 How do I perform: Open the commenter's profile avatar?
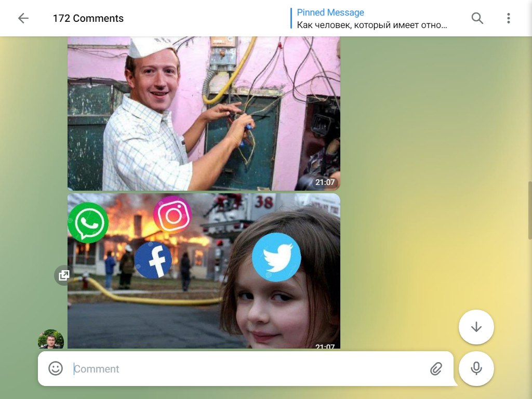(x=51, y=339)
